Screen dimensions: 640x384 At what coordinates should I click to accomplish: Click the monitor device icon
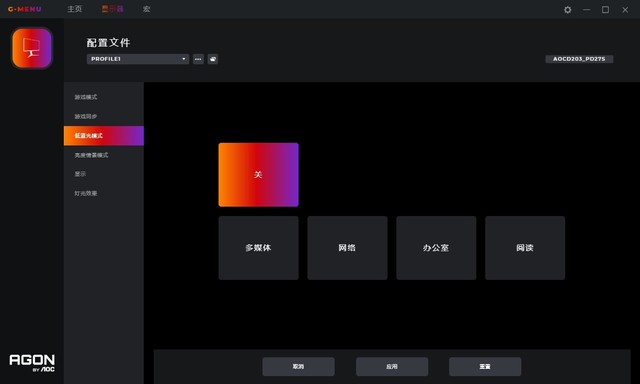click(x=32, y=48)
